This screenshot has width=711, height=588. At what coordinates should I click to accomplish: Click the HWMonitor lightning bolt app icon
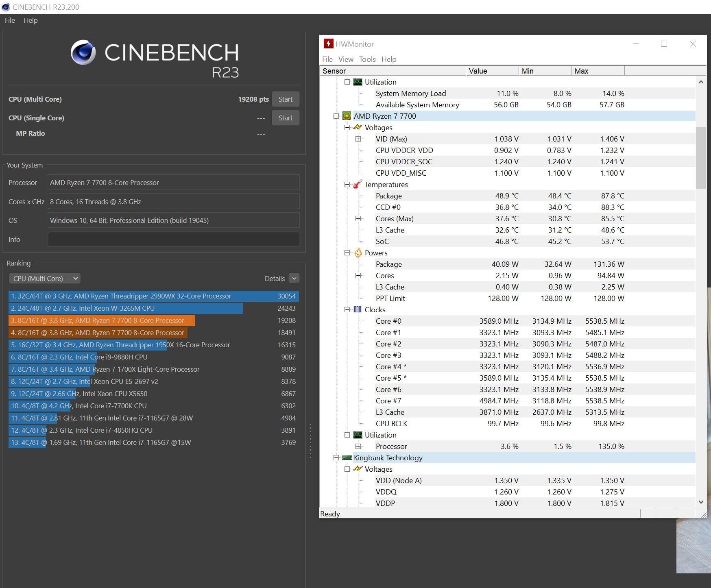click(x=328, y=44)
